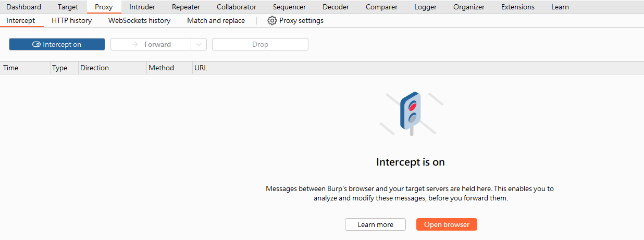Sort by the Direction column header
This screenshot has width=644, height=240.
112,68
